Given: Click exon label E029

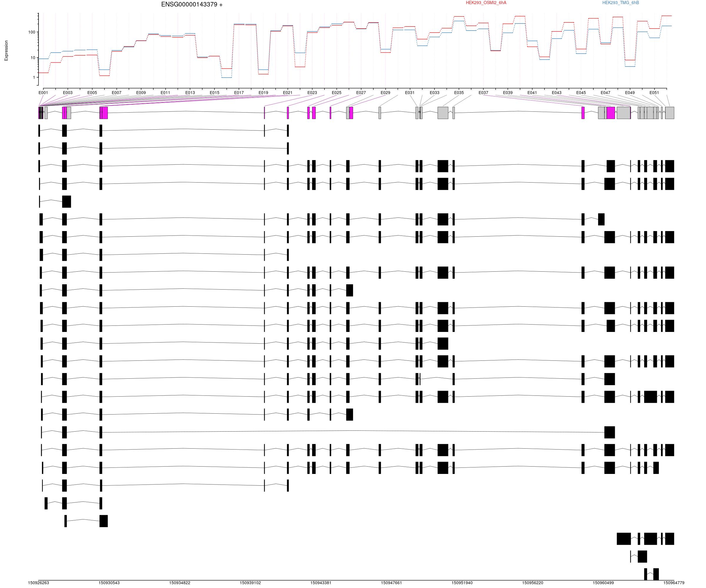Looking at the screenshot, I should point(385,93).
